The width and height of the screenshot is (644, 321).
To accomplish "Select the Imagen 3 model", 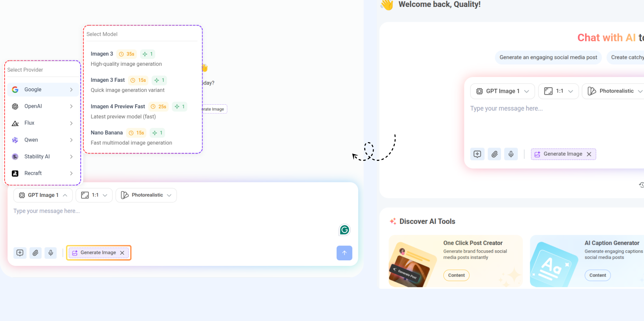I will (143, 59).
